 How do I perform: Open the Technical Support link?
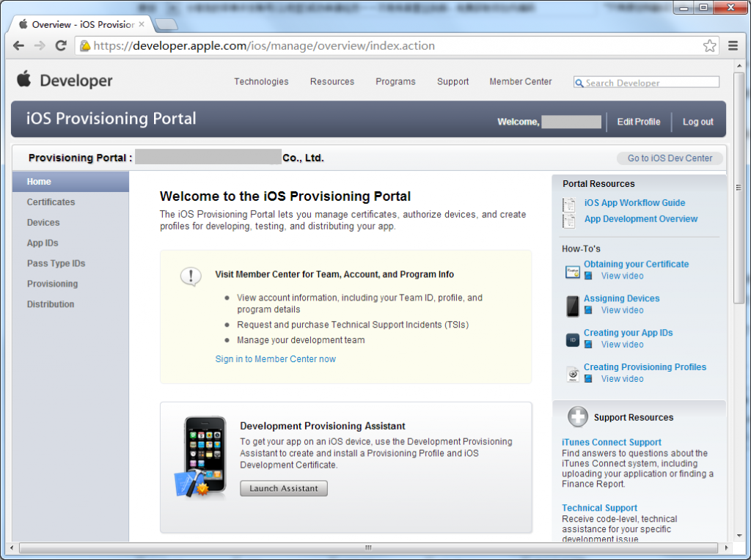(x=599, y=508)
